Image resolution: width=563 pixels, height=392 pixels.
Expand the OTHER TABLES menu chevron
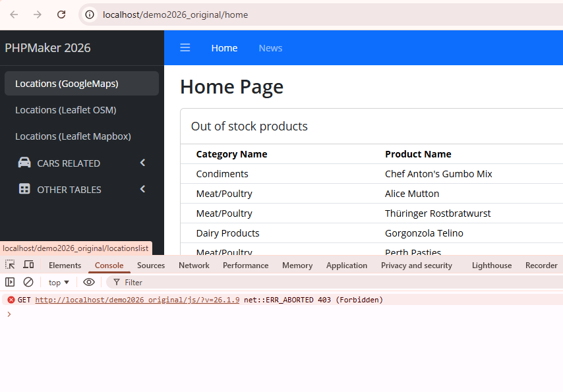142,189
